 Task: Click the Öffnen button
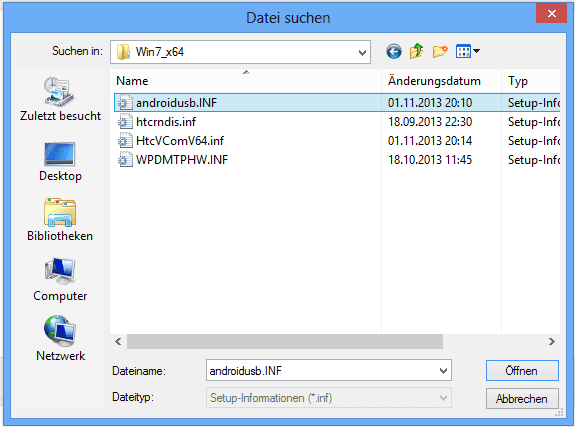coord(522,371)
